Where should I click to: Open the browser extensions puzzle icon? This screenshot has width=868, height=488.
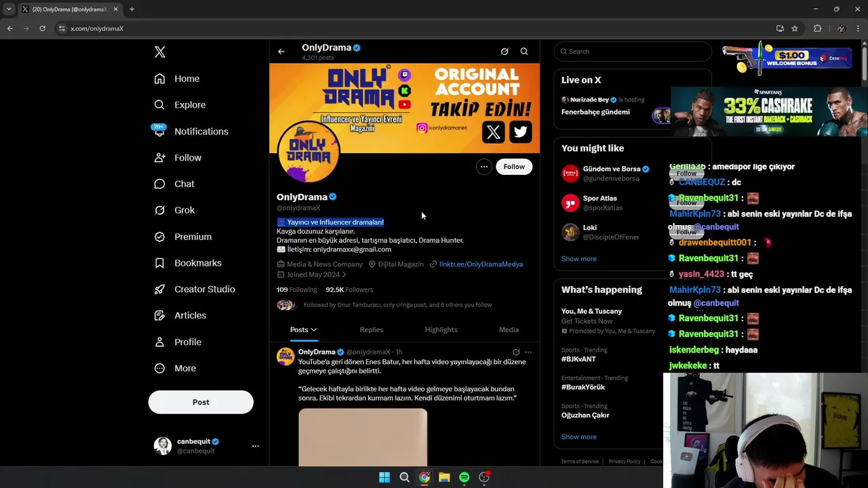817,28
